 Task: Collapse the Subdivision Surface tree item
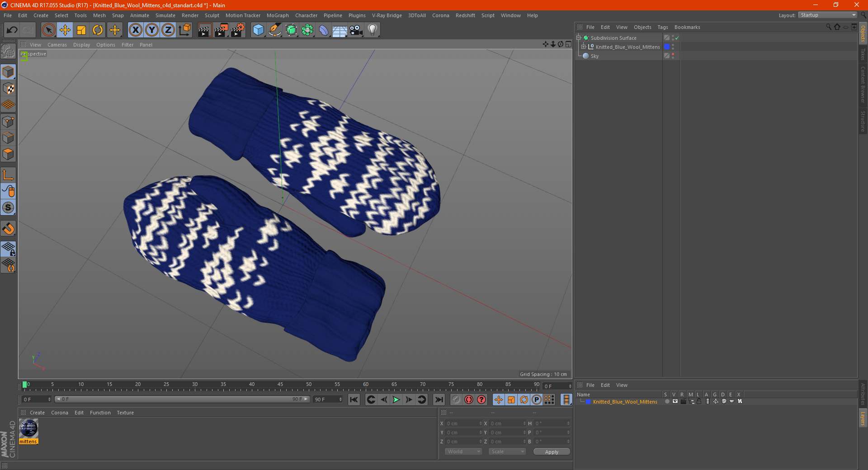point(578,38)
